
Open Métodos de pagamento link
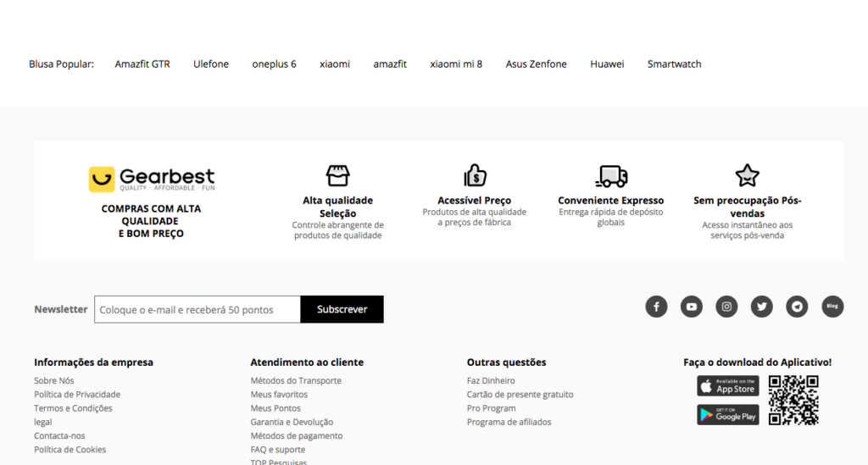[296, 435]
